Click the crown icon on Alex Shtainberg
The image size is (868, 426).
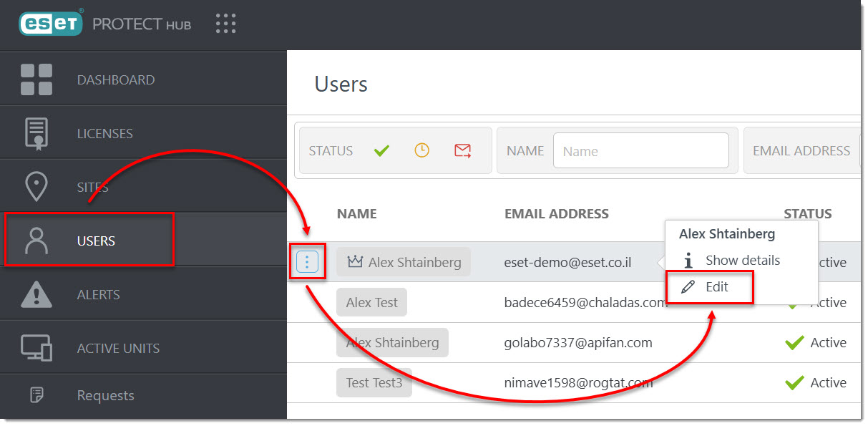[355, 261]
